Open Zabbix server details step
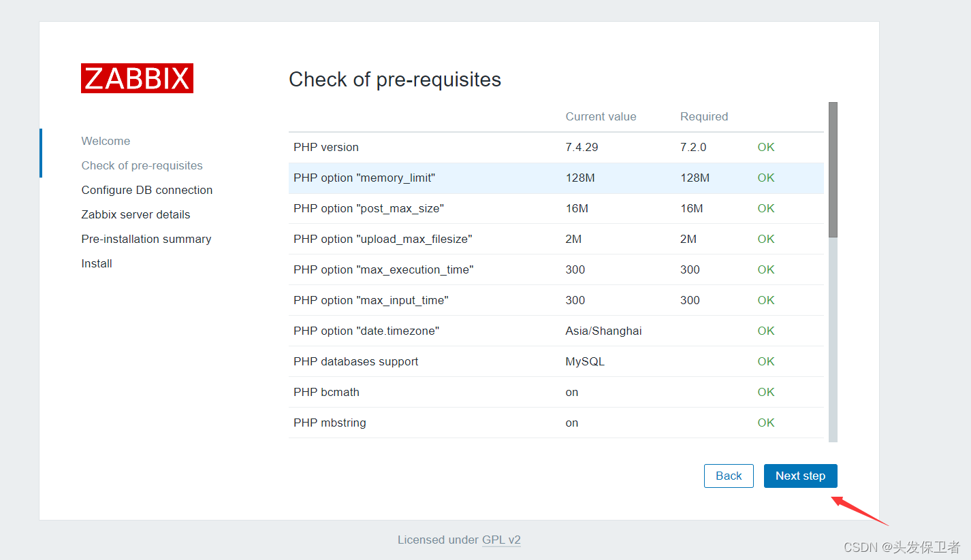This screenshot has width=971, height=560. [136, 214]
